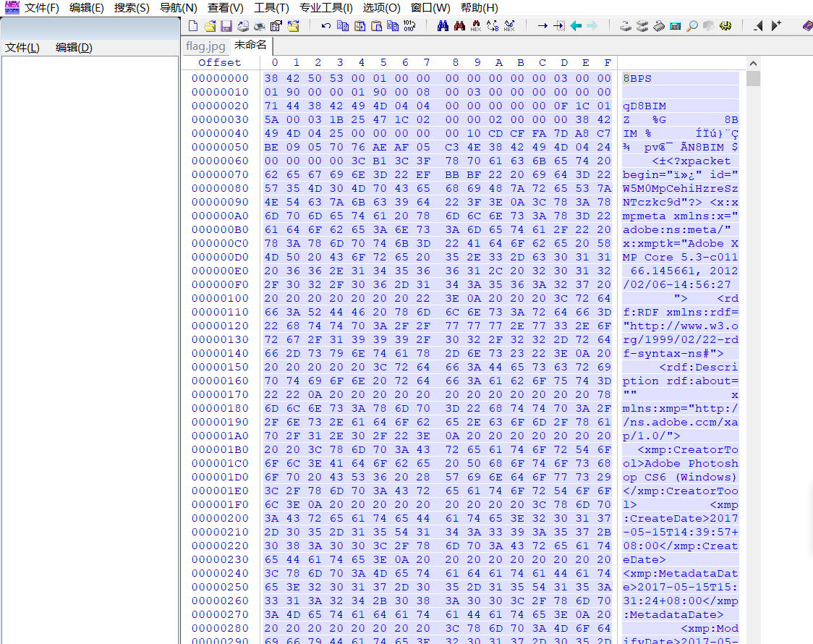Open the 工具(T) menu
The width and height of the screenshot is (813, 644).
(271, 8)
